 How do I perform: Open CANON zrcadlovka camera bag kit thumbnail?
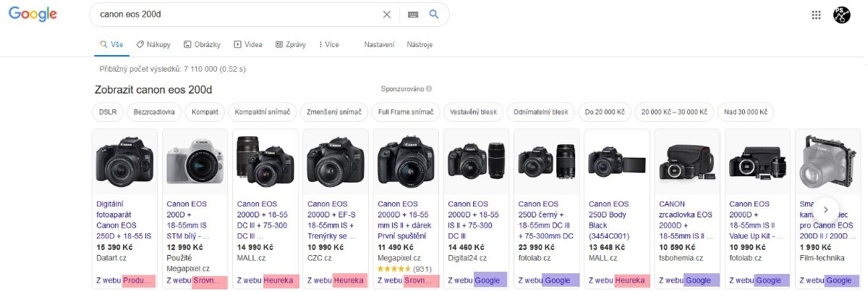coord(686,162)
